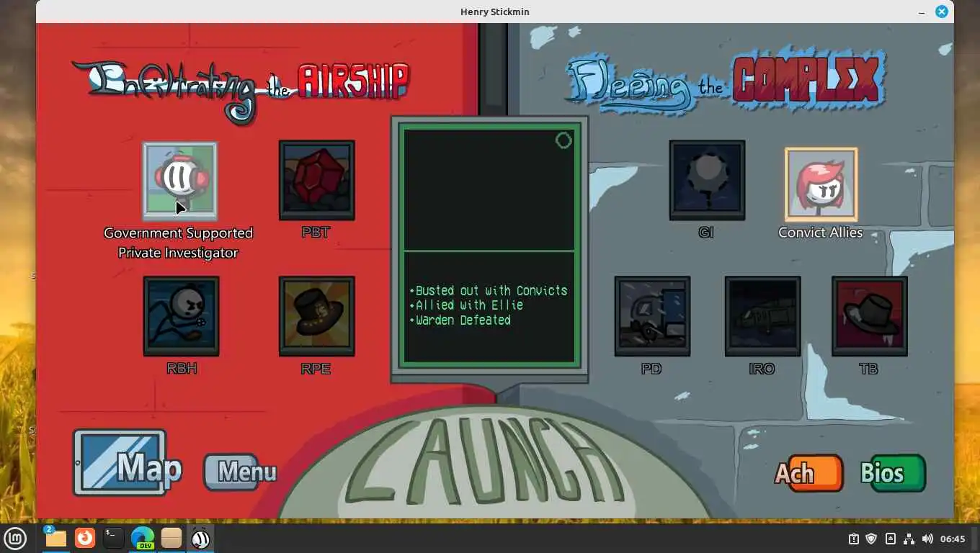Open the security shield tray icon
Viewport: 980px width, 553px height.
tap(871, 539)
